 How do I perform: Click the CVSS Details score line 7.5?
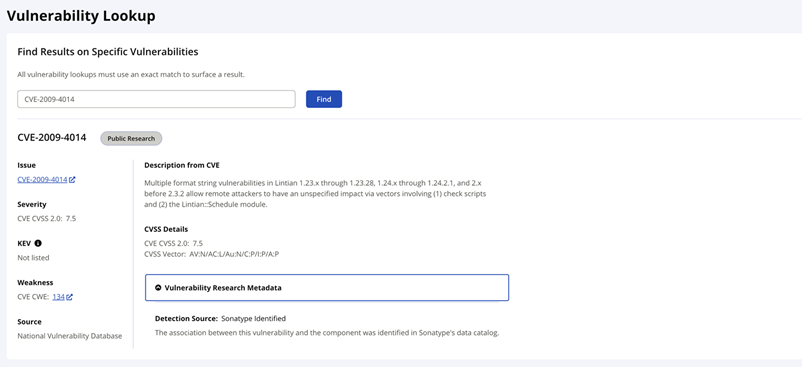click(173, 243)
